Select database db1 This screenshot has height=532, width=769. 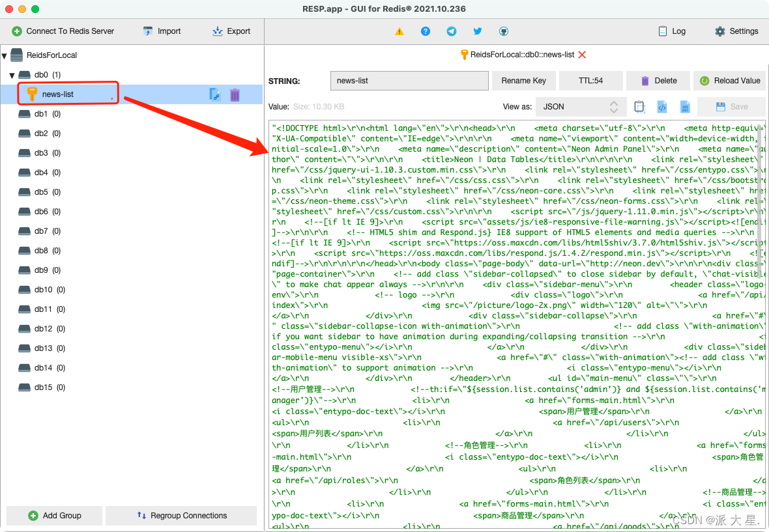pos(47,114)
